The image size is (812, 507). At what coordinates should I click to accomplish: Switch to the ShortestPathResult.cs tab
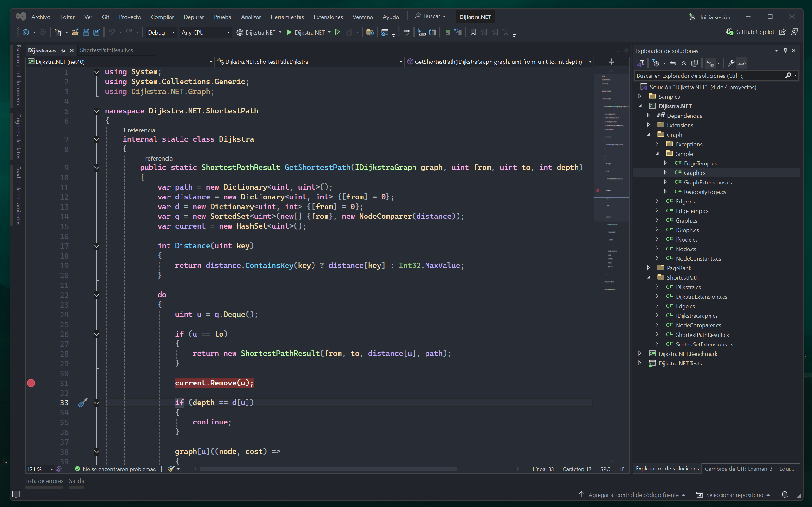coord(106,50)
